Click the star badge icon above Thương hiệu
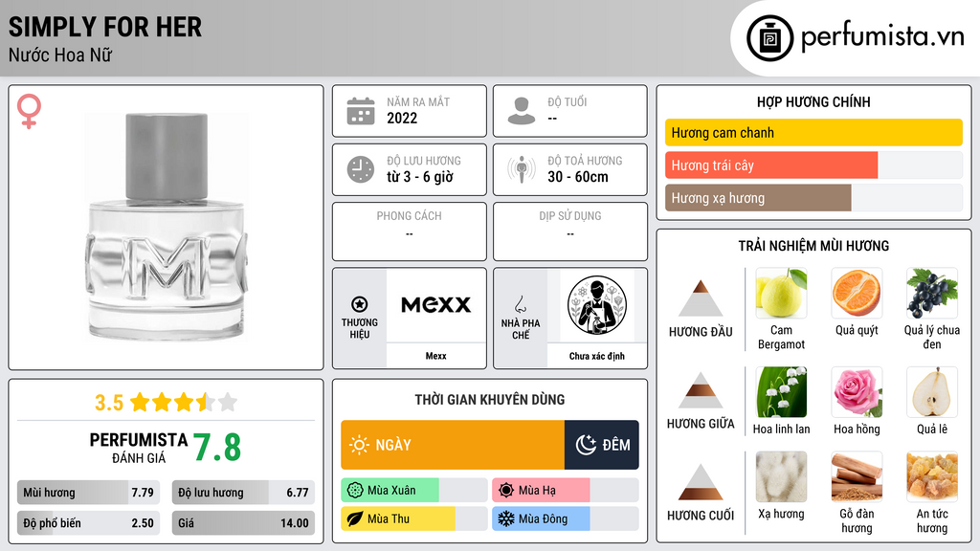Viewport: 980px width, 551px height. coord(360,304)
